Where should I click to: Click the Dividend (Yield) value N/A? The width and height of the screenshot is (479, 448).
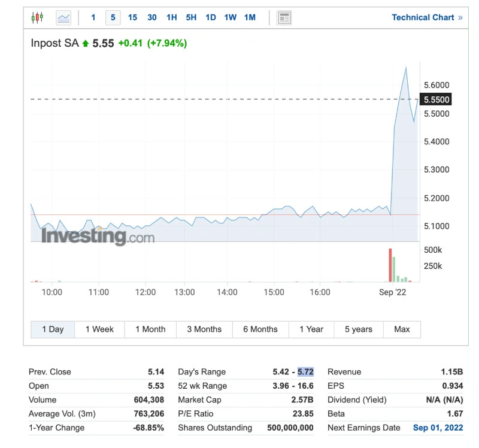pos(445,399)
